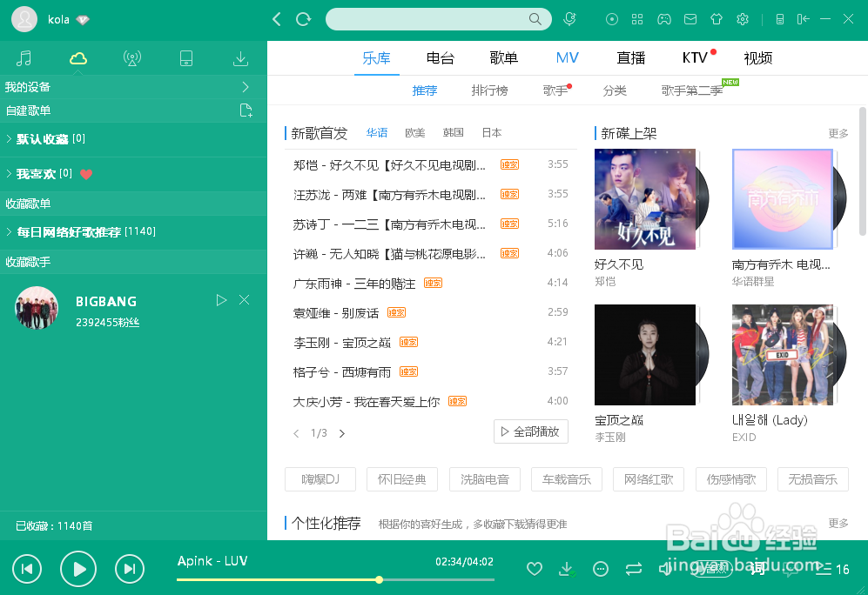Click the 怀旧经典 tag button
Viewport: 868px width, 595px height.
(x=402, y=479)
